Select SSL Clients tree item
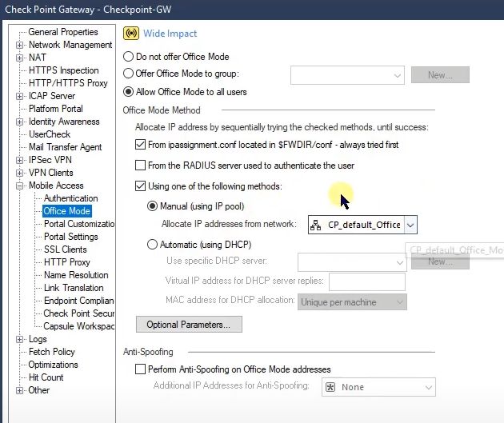 point(66,249)
